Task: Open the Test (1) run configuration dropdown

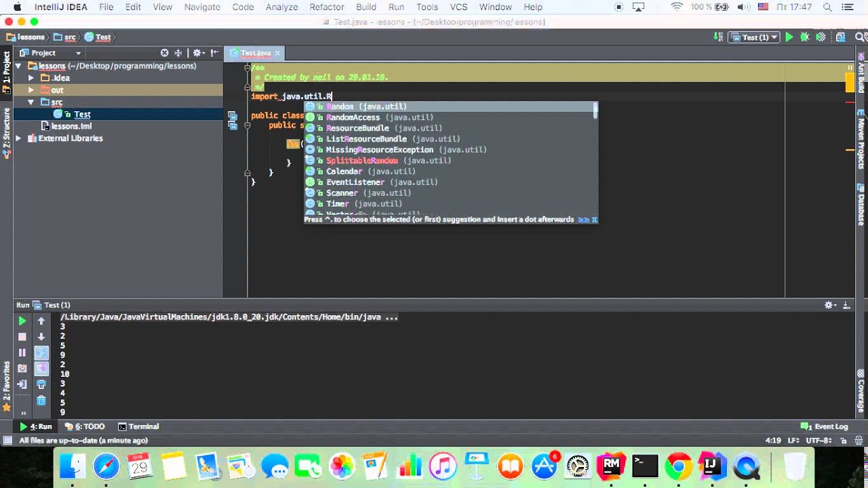Action: coord(754,38)
